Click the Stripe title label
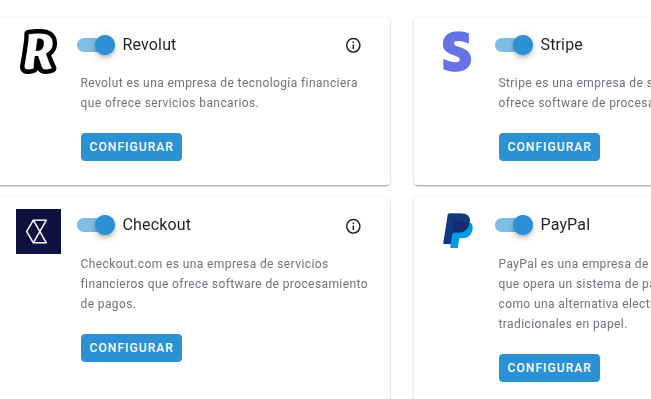This screenshot has height=399, width=651. point(561,44)
